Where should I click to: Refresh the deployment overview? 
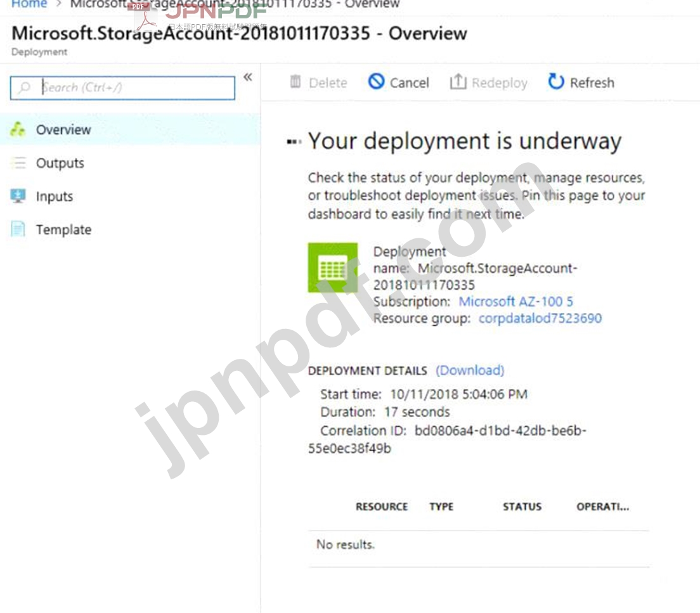[581, 82]
